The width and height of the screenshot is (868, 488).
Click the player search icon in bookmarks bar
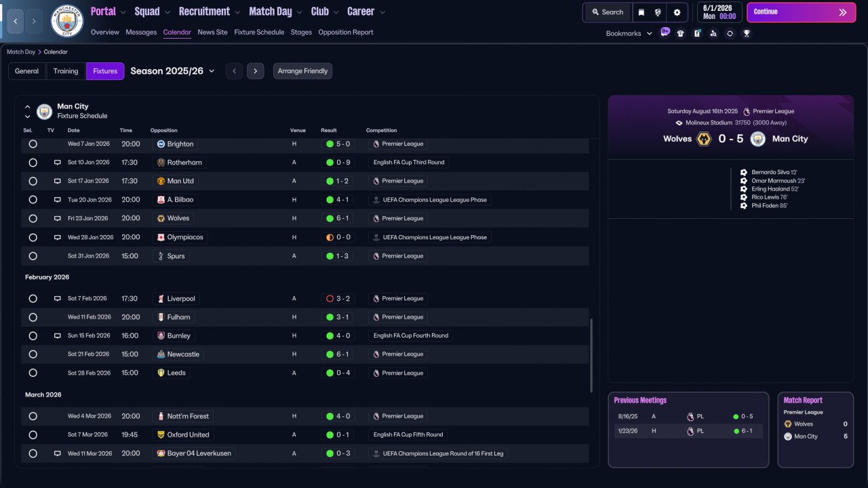(x=713, y=33)
